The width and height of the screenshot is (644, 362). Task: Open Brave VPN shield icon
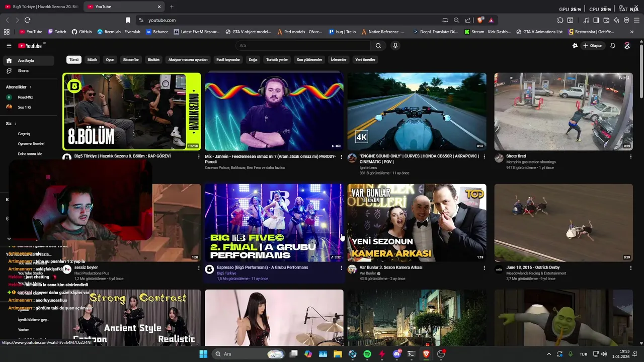626,20
